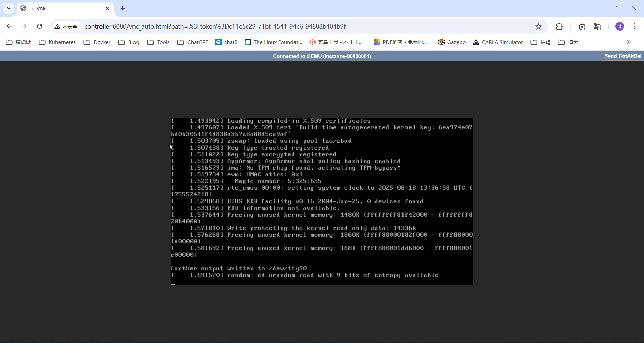644x343 pixels.
Task: Restore down the Chrome window
Action: [x=615, y=8]
